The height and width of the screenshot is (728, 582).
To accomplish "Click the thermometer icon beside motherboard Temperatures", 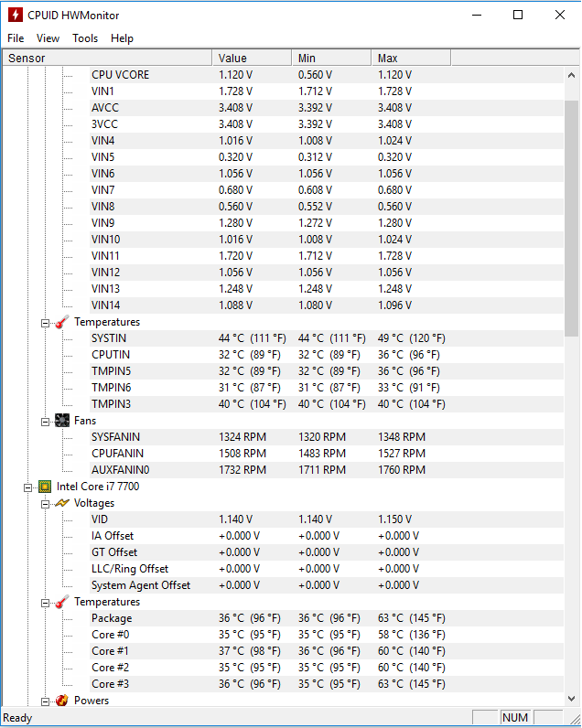I will pyautogui.click(x=62, y=322).
